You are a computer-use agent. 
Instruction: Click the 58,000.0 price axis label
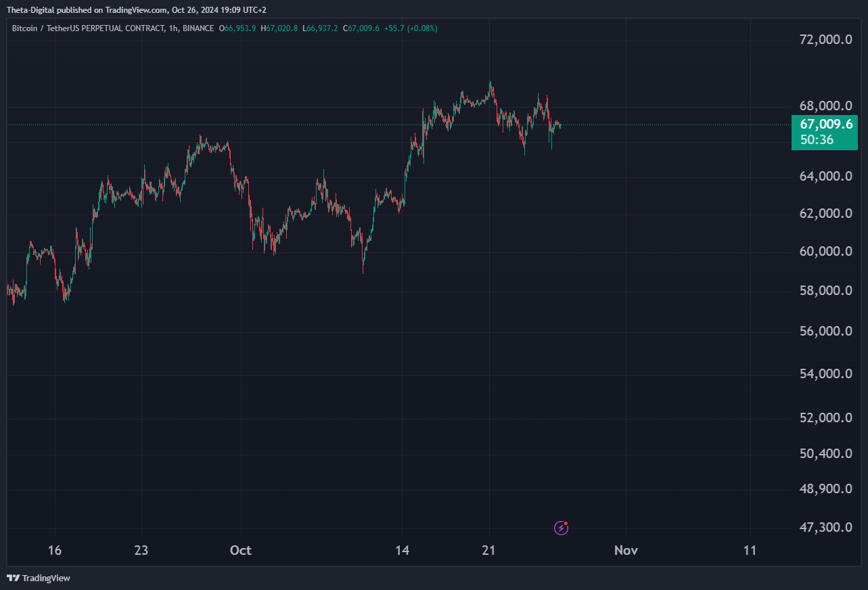click(x=825, y=291)
